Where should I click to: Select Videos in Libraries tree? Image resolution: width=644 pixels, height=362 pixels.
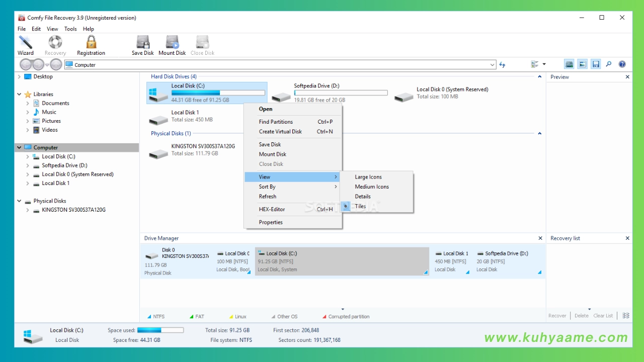(49, 130)
